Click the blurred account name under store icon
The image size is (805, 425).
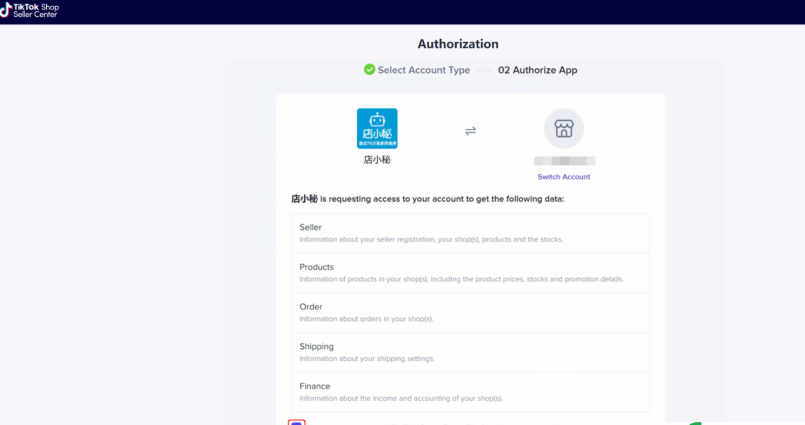click(x=564, y=161)
